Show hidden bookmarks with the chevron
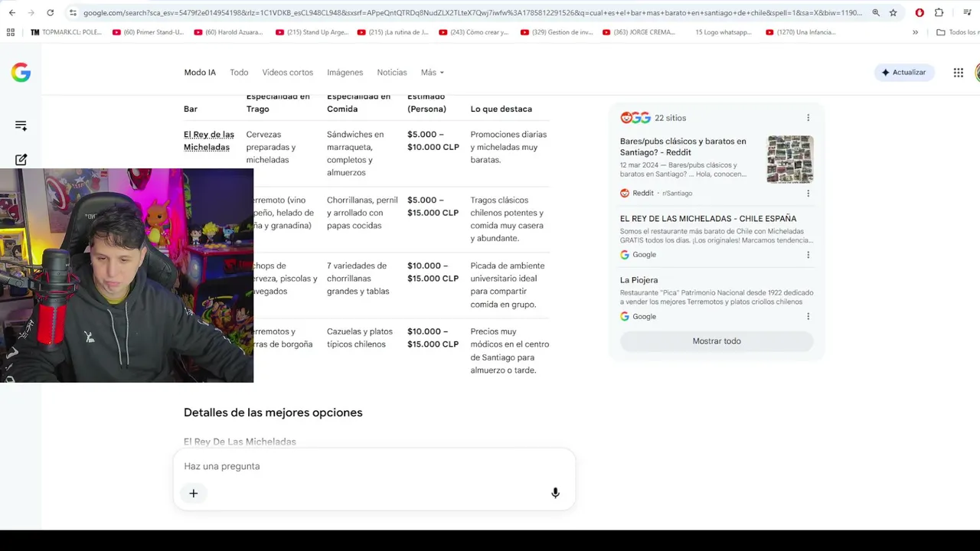 click(x=915, y=32)
